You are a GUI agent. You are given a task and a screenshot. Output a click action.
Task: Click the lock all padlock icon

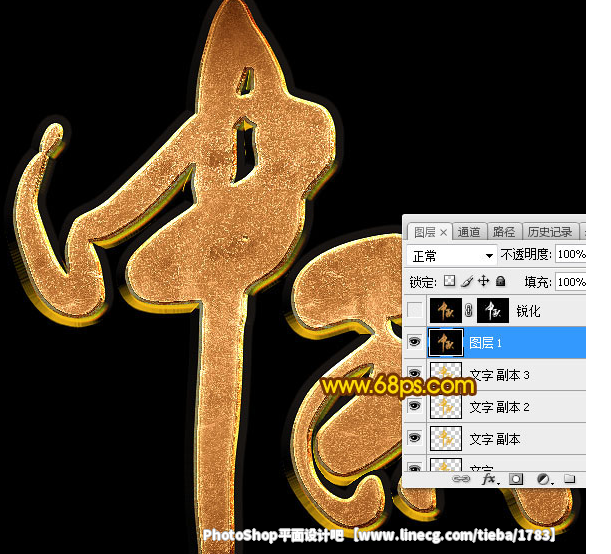point(500,282)
